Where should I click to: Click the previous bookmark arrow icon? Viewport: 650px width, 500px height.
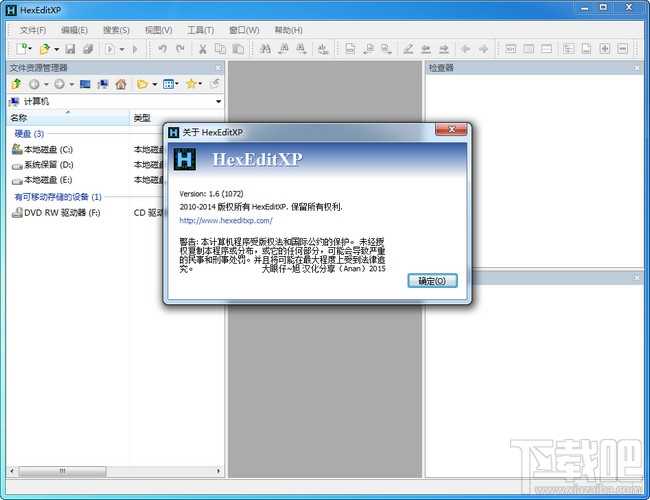426,49
